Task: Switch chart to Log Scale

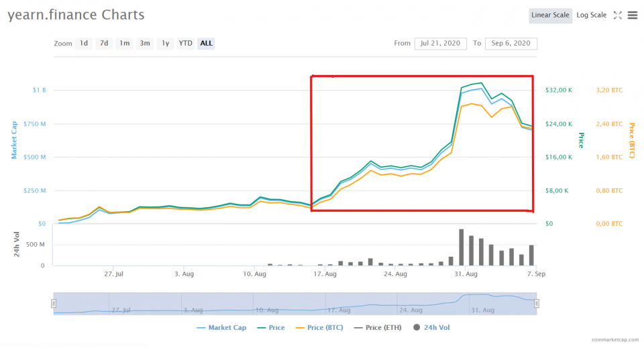Action: pos(591,15)
